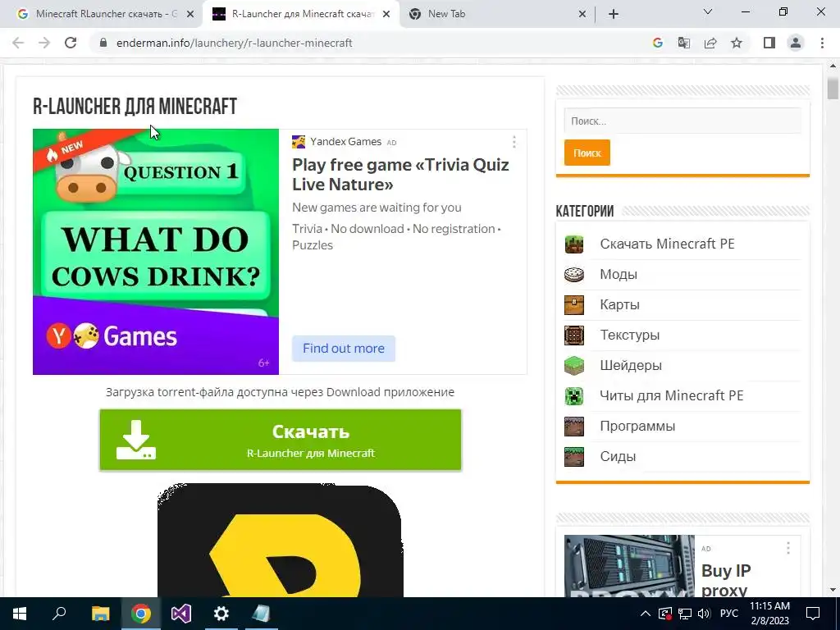Image resolution: width=840 pixels, height=630 pixels.
Task: Click the Поиск search input field
Action: point(682,121)
